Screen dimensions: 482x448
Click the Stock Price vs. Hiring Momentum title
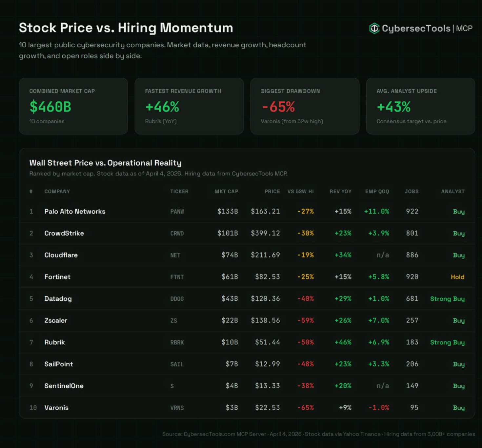(x=126, y=28)
